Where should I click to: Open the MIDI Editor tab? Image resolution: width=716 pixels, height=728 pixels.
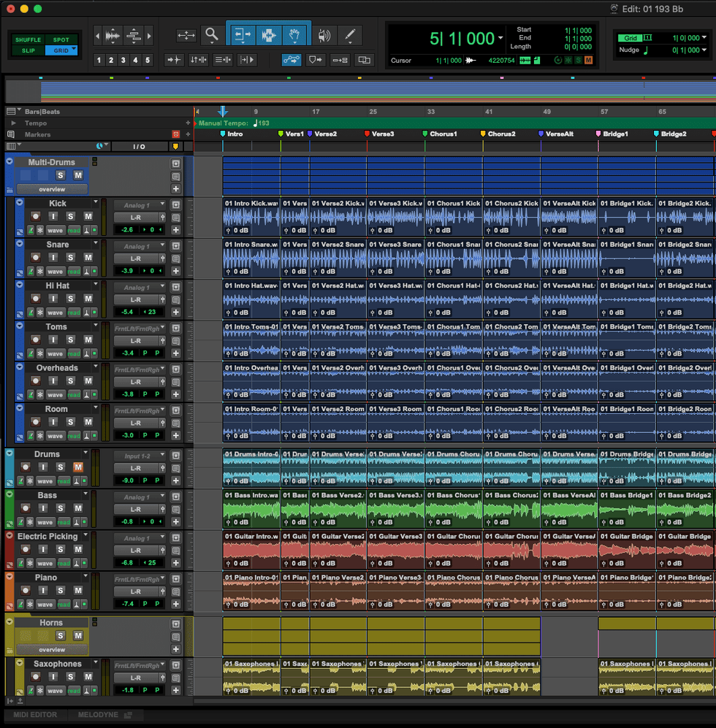pyautogui.click(x=34, y=715)
